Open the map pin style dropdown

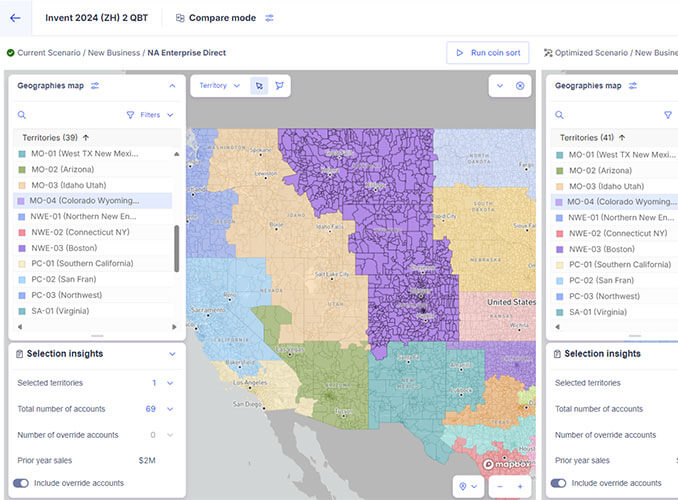pyautogui.click(x=466, y=486)
